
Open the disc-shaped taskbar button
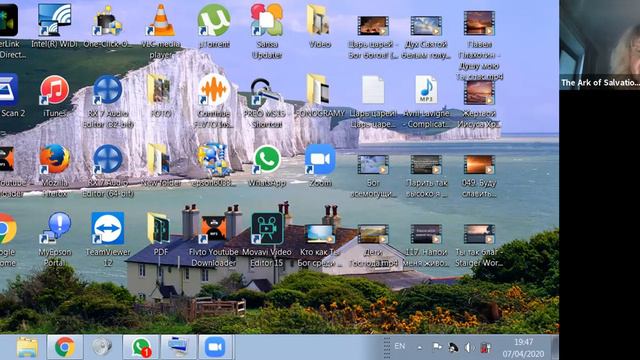coord(102,347)
